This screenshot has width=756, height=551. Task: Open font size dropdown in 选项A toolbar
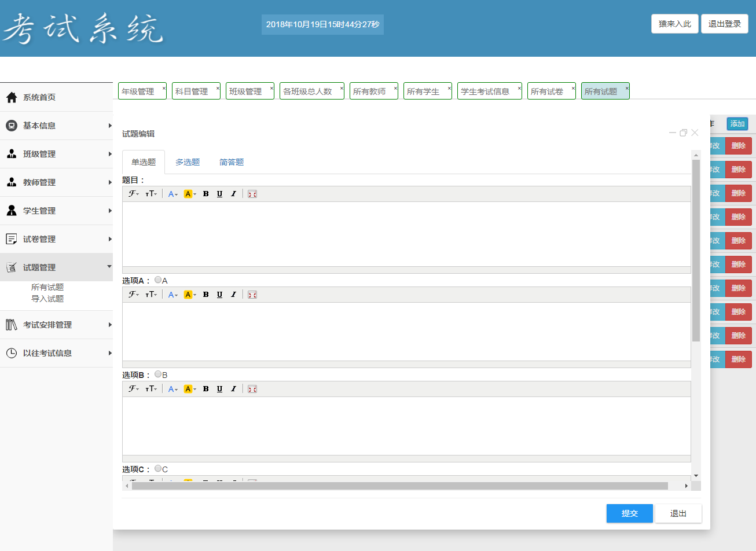pyautogui.click(x=151, y=295)
